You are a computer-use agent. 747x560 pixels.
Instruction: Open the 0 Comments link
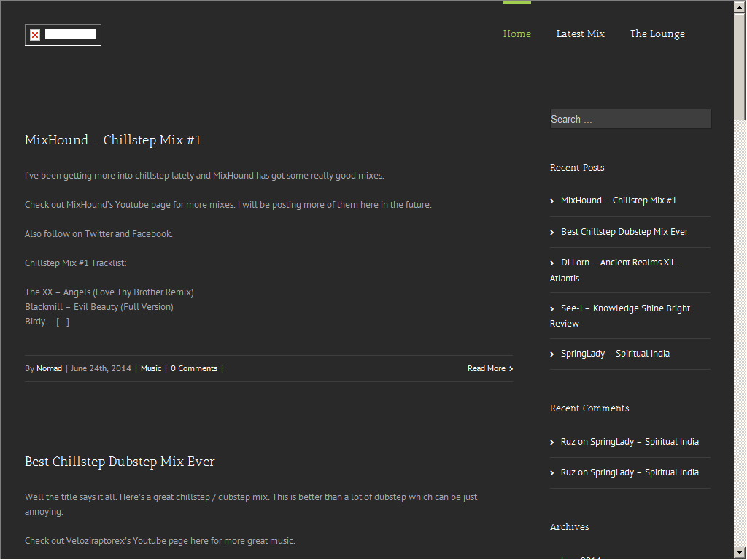(194, 368)
